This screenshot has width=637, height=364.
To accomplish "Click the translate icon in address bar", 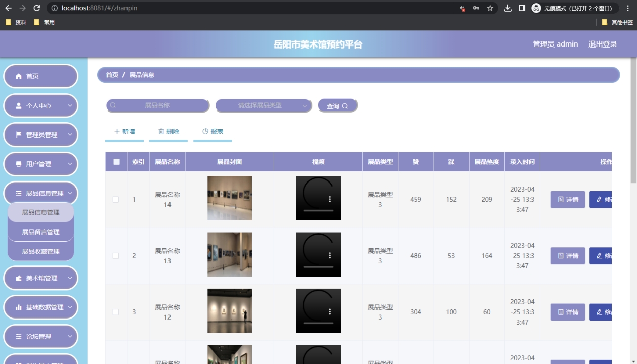I will [462, 8].
